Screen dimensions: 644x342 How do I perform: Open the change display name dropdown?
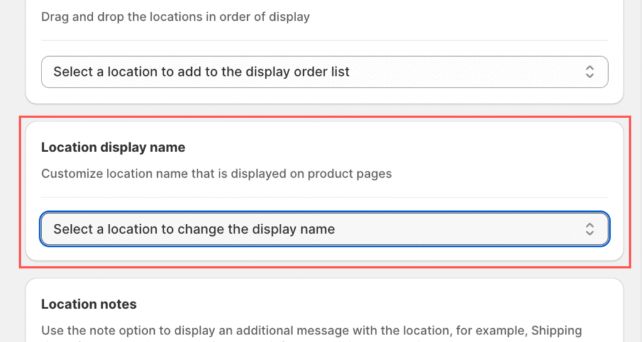(x=324, y=229)
